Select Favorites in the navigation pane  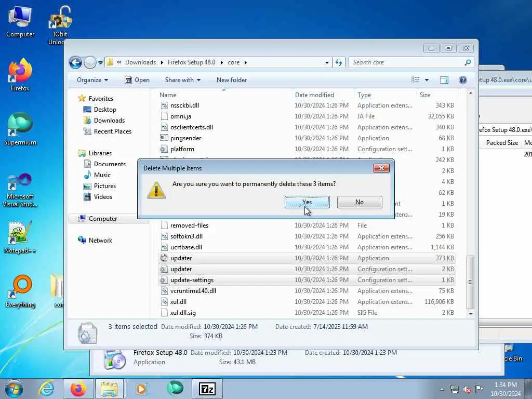click(x=101, y=99)
